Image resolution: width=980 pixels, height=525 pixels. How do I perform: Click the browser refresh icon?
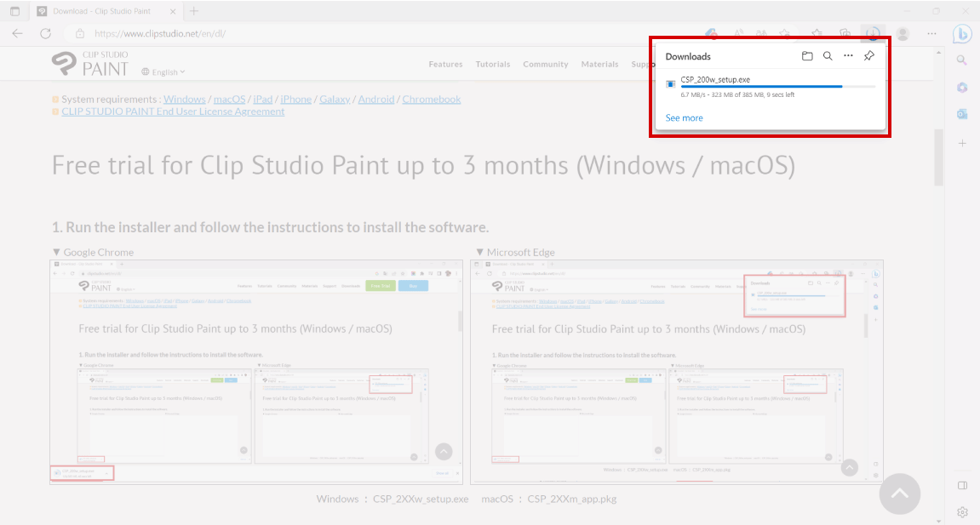(46, 34)
